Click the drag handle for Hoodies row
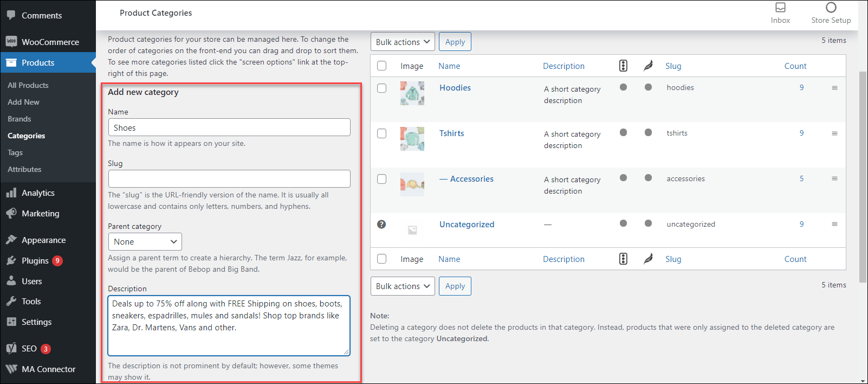 tap(834, 88)
